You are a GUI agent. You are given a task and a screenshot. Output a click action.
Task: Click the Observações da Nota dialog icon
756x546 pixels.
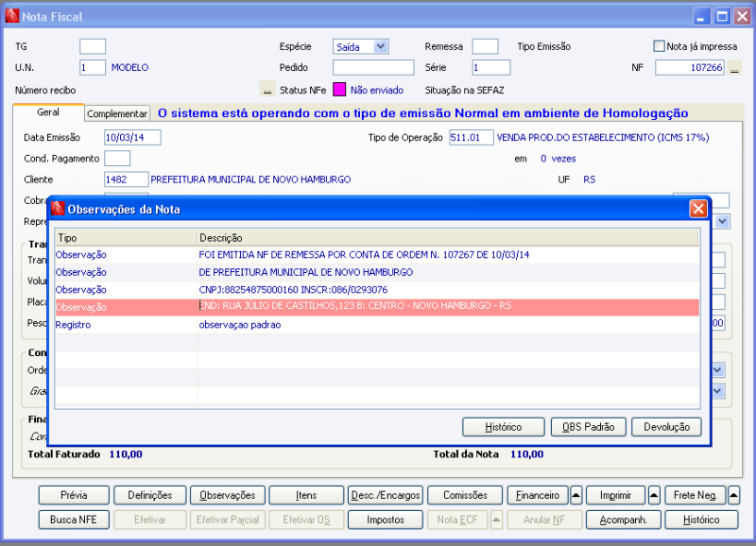click(58, 209)
